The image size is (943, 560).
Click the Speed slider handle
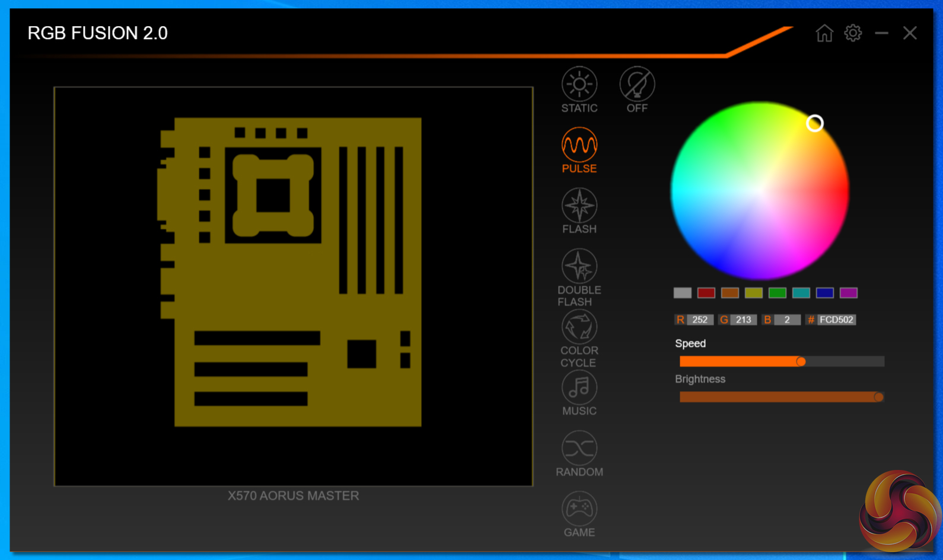801,361
